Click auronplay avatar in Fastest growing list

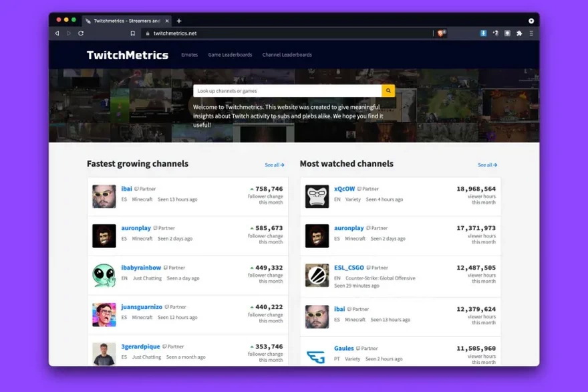[104, 235]
